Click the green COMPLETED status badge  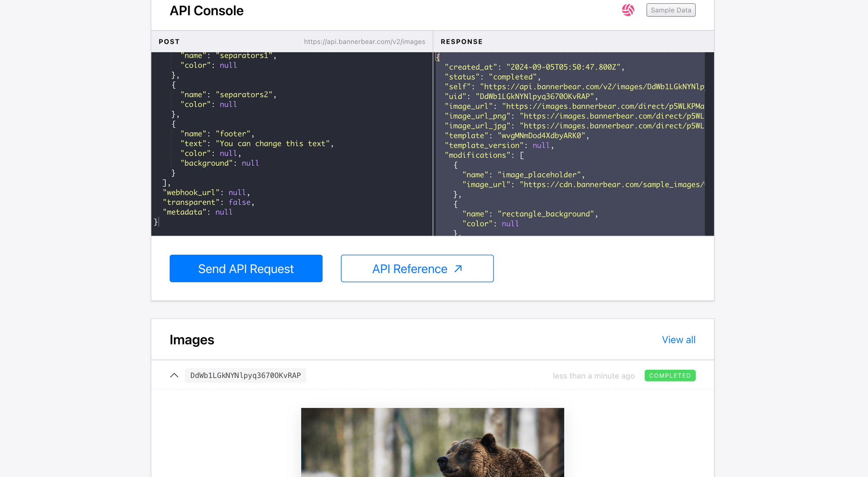click(x=670, y=375)
